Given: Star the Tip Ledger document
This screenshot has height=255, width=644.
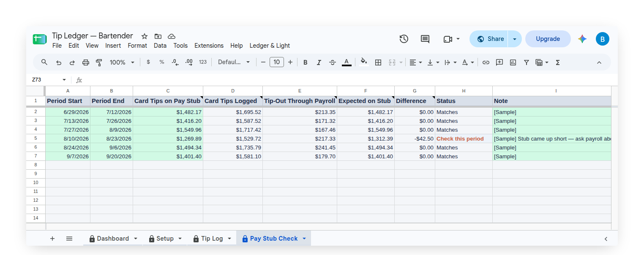Looking at the screenshot, I should click(x=145, y=36).
